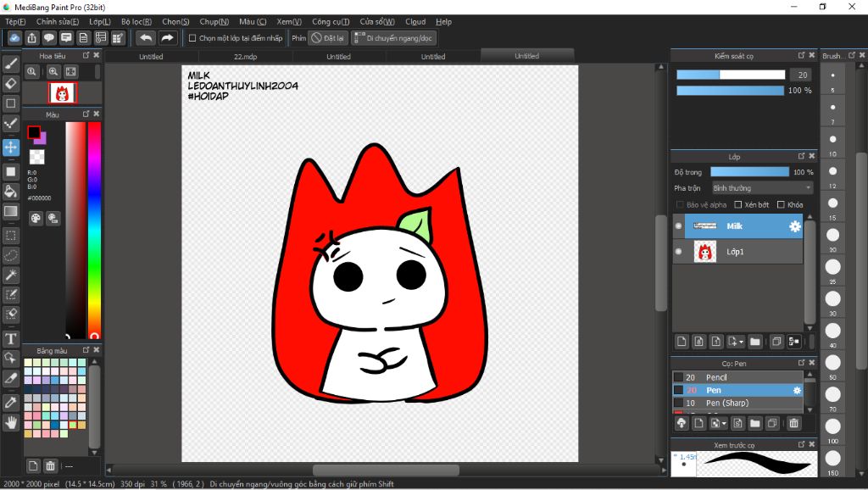Select the Lasso tool

(10, 255)
